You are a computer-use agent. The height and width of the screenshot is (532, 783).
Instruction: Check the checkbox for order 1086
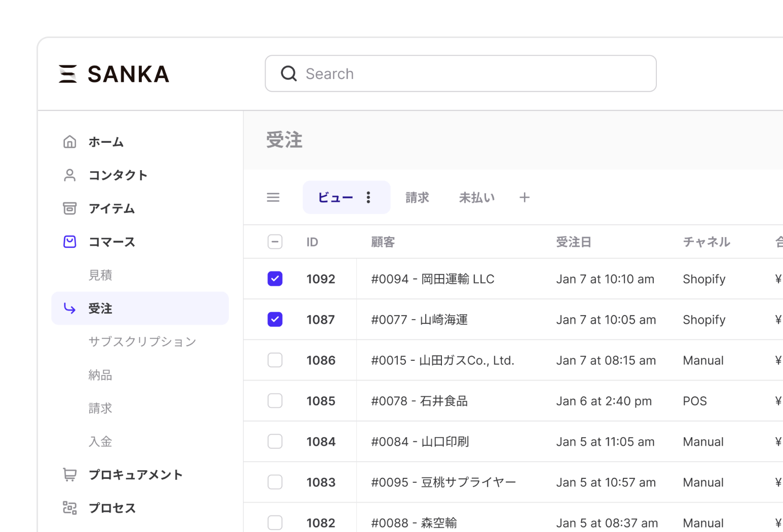[275, 360]
